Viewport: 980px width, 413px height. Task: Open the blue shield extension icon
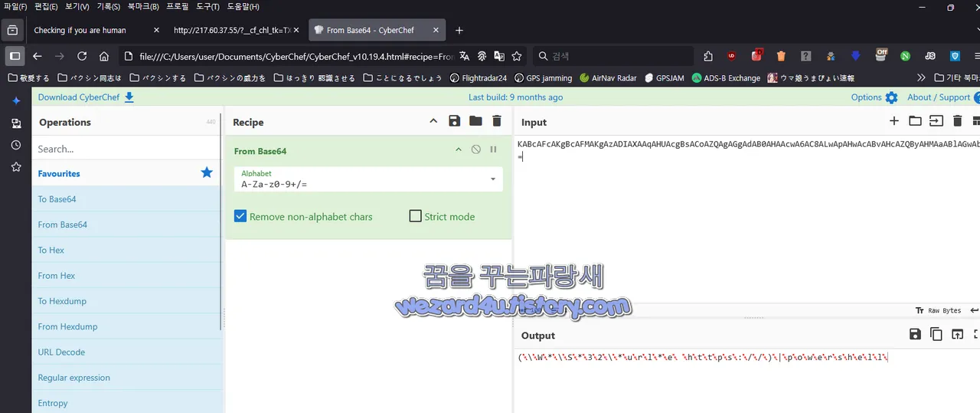pyautogui.click(x=955, y=56)
